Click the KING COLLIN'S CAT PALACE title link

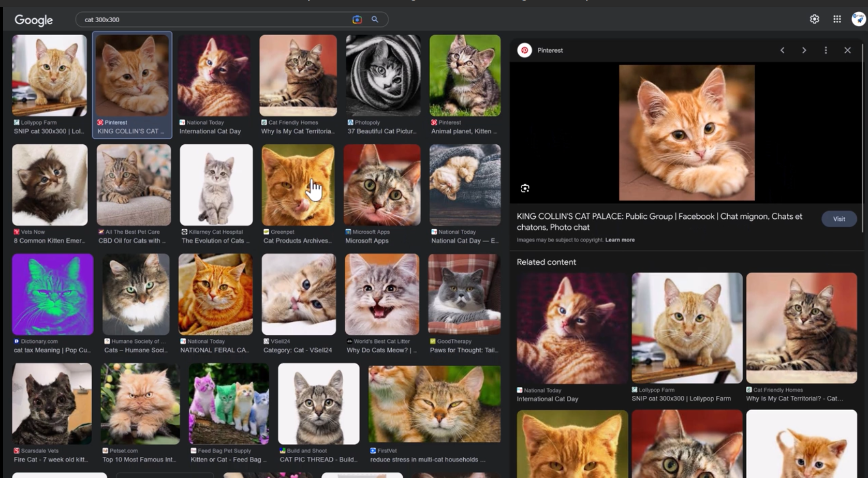click(x=659, y=221)
